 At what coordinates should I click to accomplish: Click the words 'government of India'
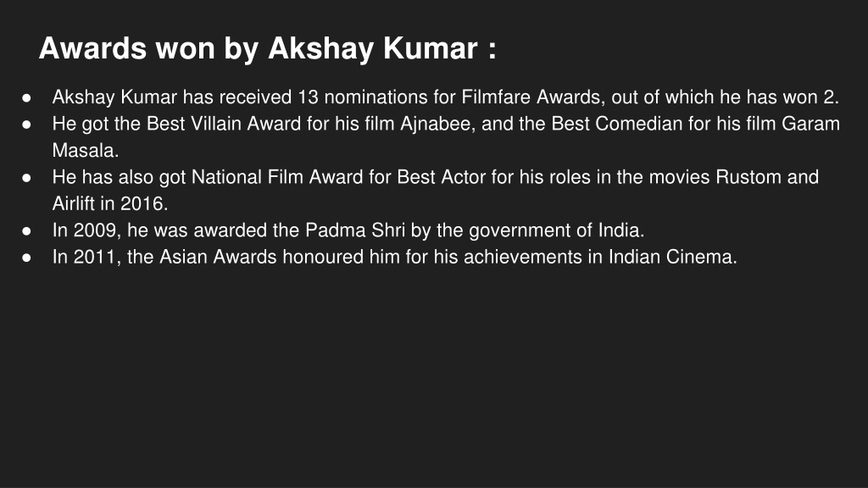pyautogui.click(x=556, y=230)
